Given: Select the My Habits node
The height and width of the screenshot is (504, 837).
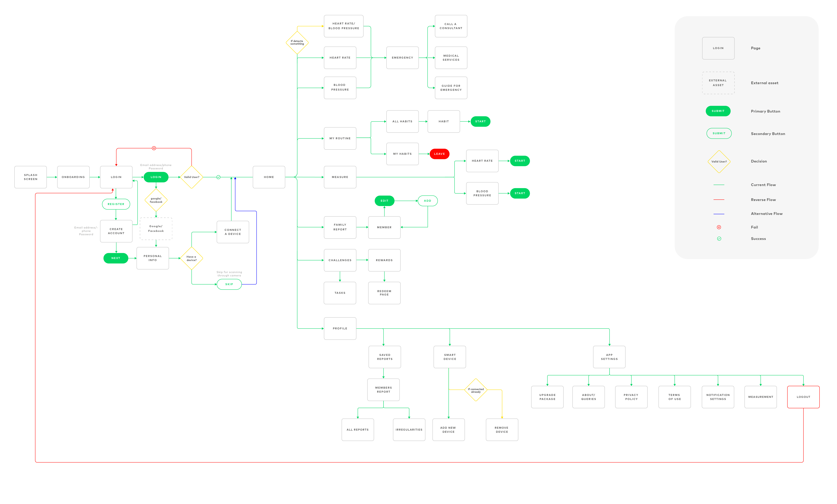Looking at the screenshot, I should [402, 154].
